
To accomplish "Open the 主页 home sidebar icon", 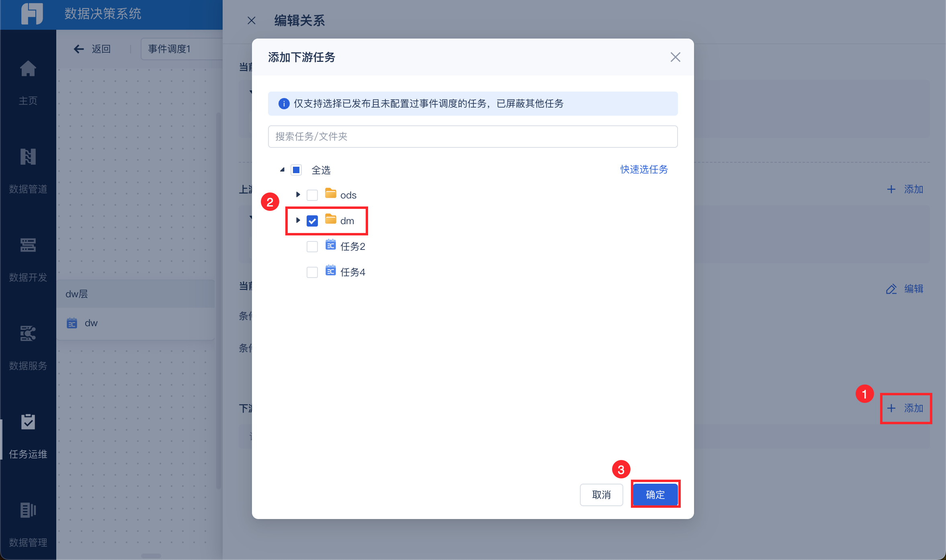I will 28,69.
